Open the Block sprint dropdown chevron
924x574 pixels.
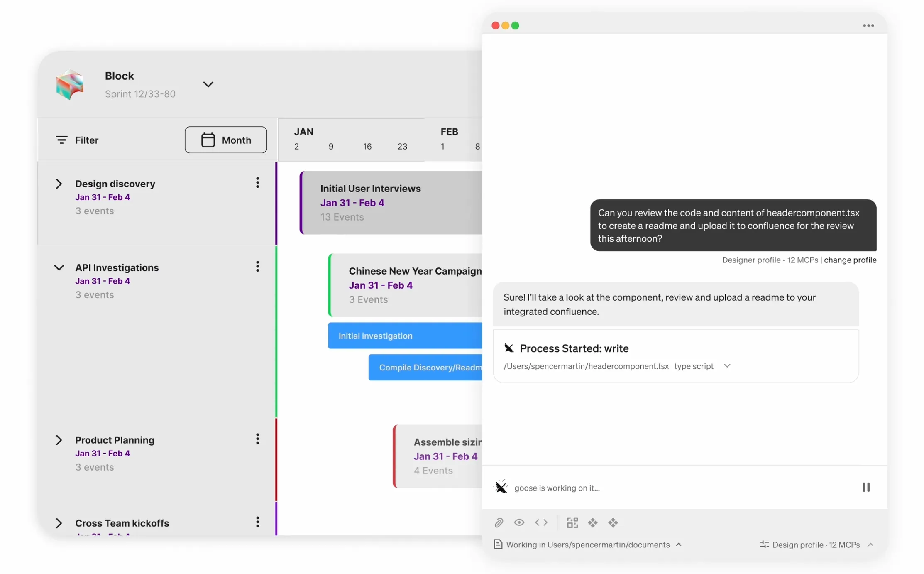tap(208, 84)
